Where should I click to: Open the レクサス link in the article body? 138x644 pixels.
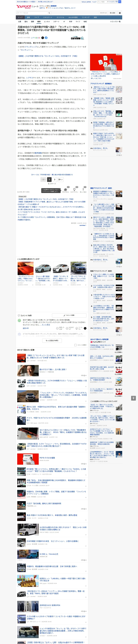[29, 78]
